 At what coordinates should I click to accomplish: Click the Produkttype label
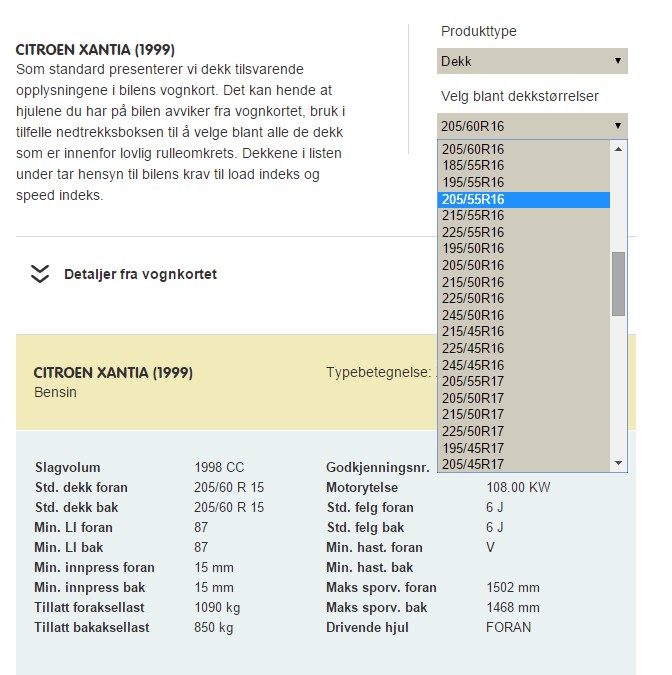479,31
